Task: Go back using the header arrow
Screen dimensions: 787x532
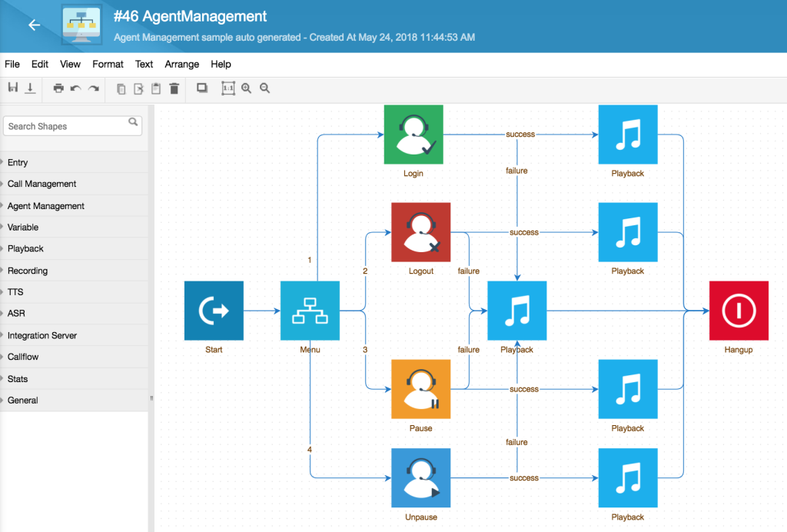Action: [x=34, y=25]
